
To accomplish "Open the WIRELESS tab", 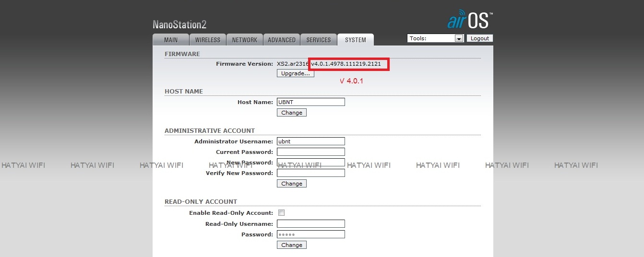I will pos(207,40).
